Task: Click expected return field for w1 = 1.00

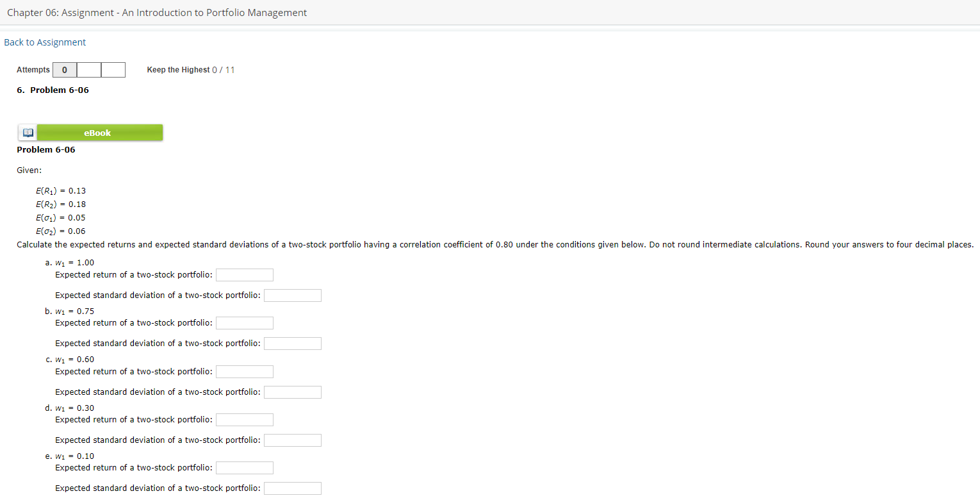Action: 244,274
